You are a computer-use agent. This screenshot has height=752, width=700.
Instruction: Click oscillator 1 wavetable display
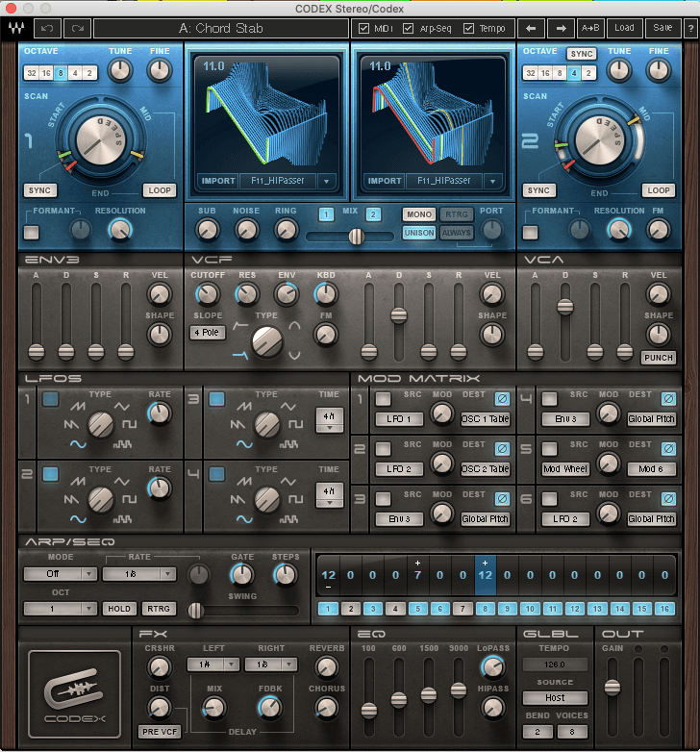point(267,115)
